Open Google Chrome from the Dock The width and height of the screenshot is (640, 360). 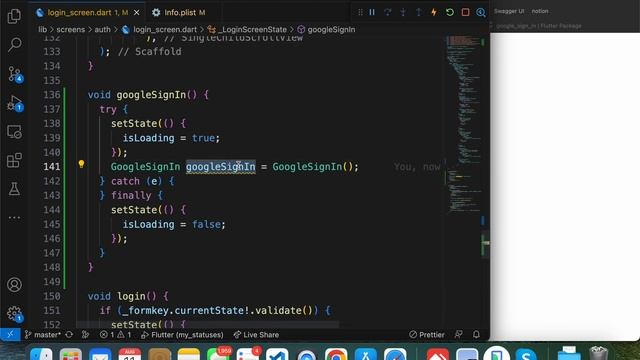336,355
